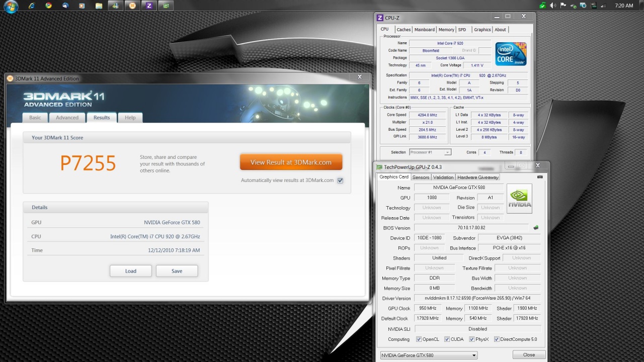
Task: Open Google Chrome from the taskbar
Action: pyautogui.click(x=48, y=6)
